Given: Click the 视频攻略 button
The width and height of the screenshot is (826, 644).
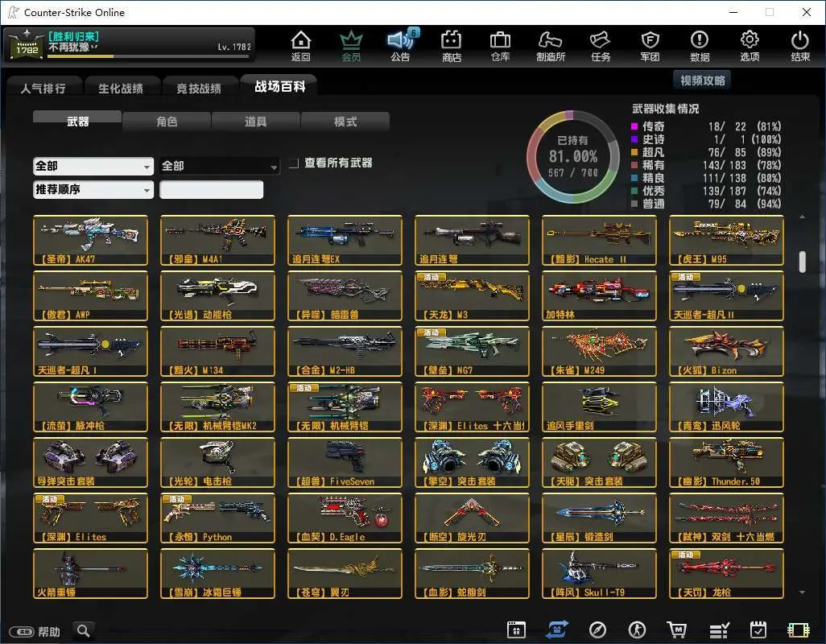Looking at the screenshot, I should [702, 80].
